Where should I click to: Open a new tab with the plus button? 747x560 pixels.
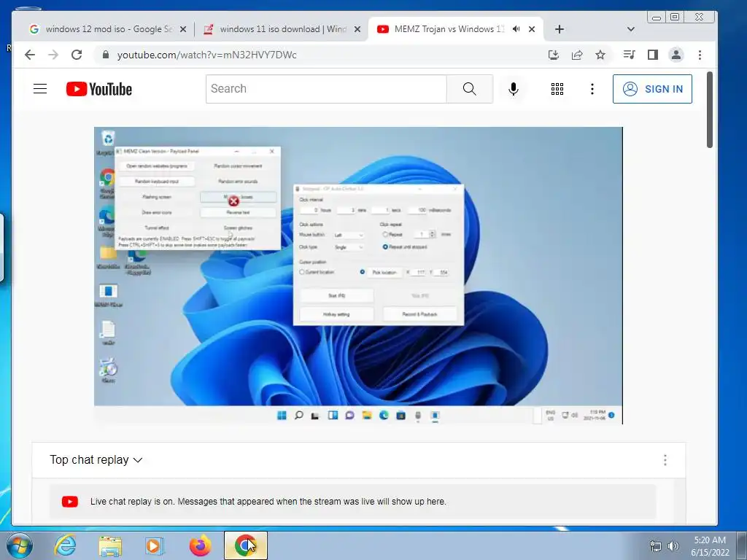click(560, 29)
